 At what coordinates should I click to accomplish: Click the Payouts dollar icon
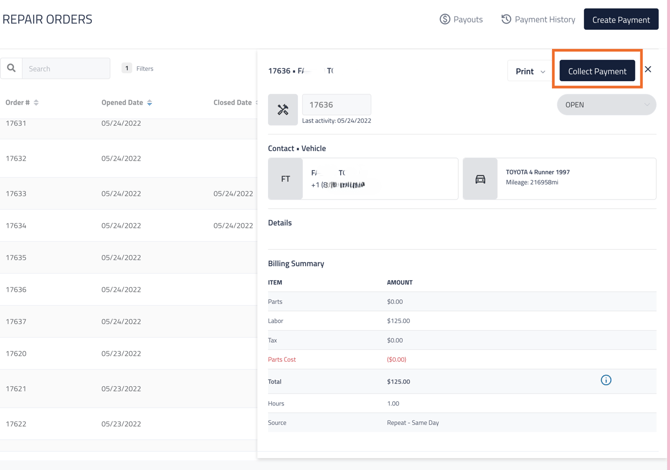445,19
